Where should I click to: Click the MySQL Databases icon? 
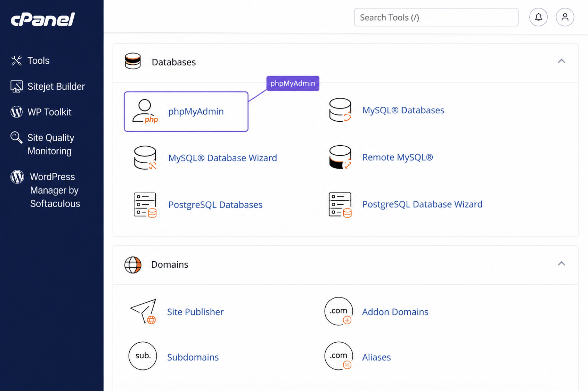pos(340,110)
